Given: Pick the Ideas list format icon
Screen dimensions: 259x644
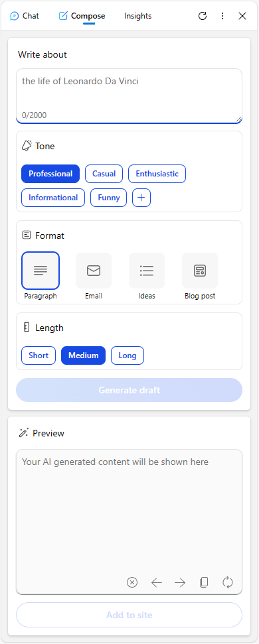Looking at the screenshot, I should (147, 271).
